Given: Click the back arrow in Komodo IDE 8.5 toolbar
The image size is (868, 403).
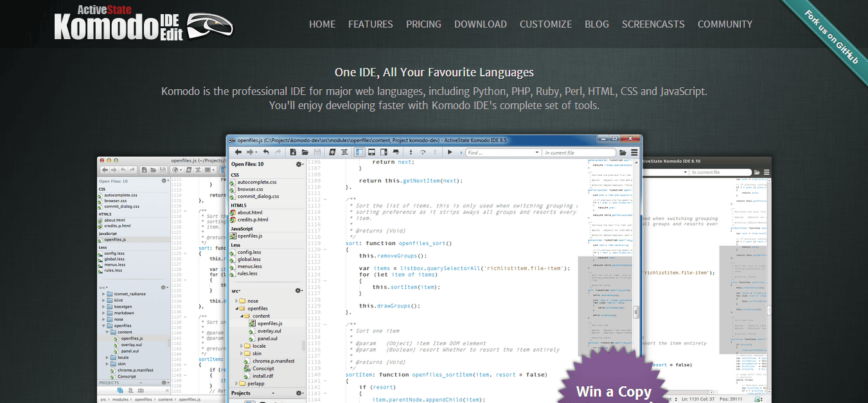Looking at the screenshot, I should click(238, 152).
